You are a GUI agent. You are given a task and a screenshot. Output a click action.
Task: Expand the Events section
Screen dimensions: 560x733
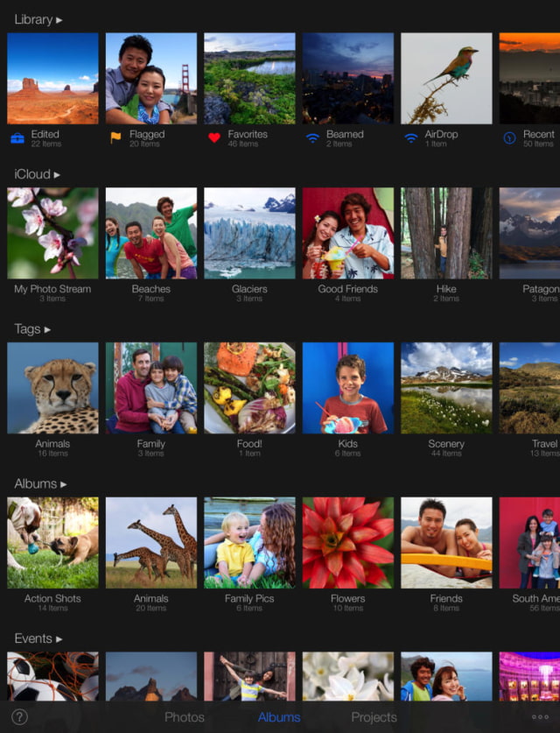point(38,638)
